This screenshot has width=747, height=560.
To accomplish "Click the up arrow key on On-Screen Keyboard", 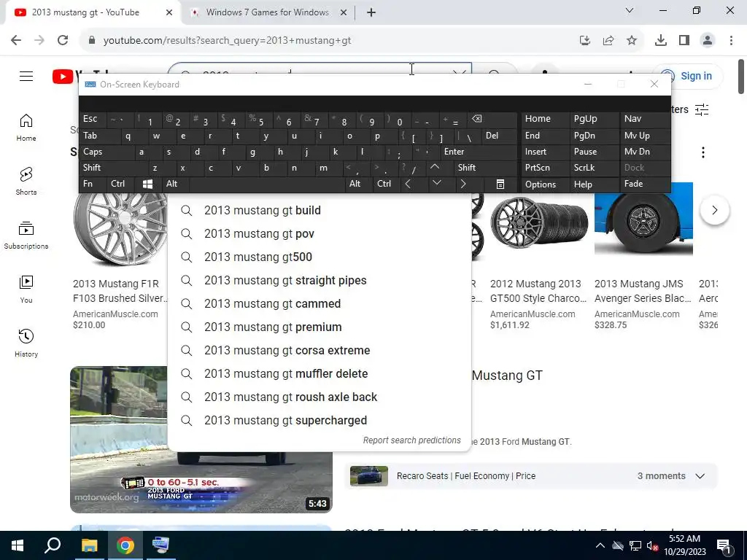I will 435,167.
